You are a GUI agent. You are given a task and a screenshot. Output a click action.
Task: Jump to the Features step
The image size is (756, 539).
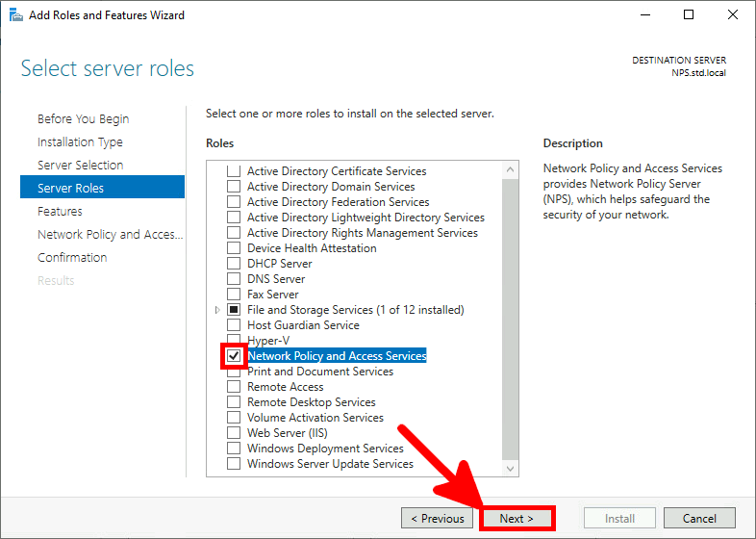point(60,212)
